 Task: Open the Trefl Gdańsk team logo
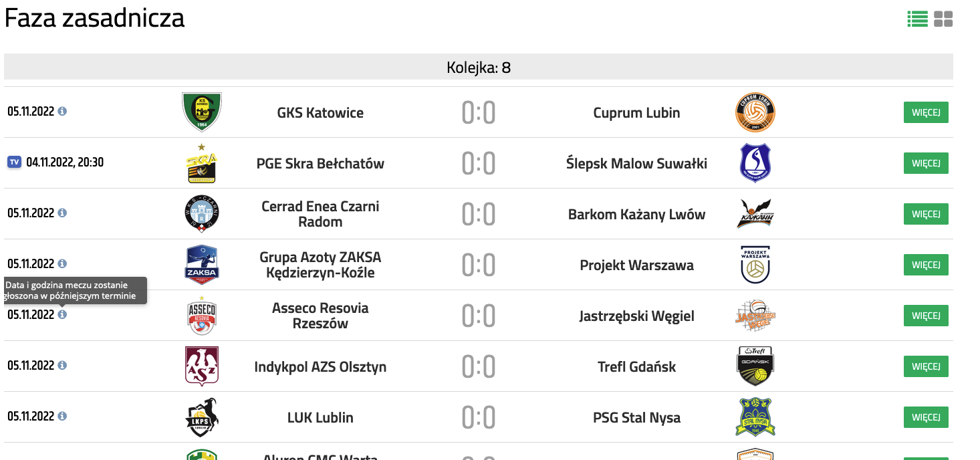tap(755, 366)
